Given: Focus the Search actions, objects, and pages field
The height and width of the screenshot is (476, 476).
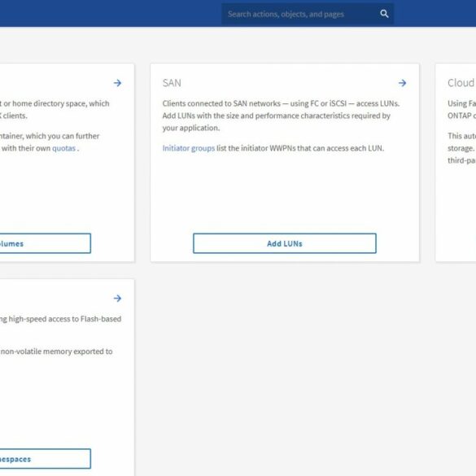Looking at the screenshot, I should point(308,14).
